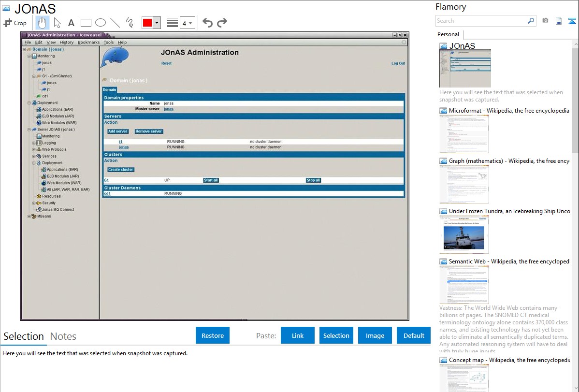Open the Microformat Wikipedia snapshot thumbnail

tap(464, 134)
